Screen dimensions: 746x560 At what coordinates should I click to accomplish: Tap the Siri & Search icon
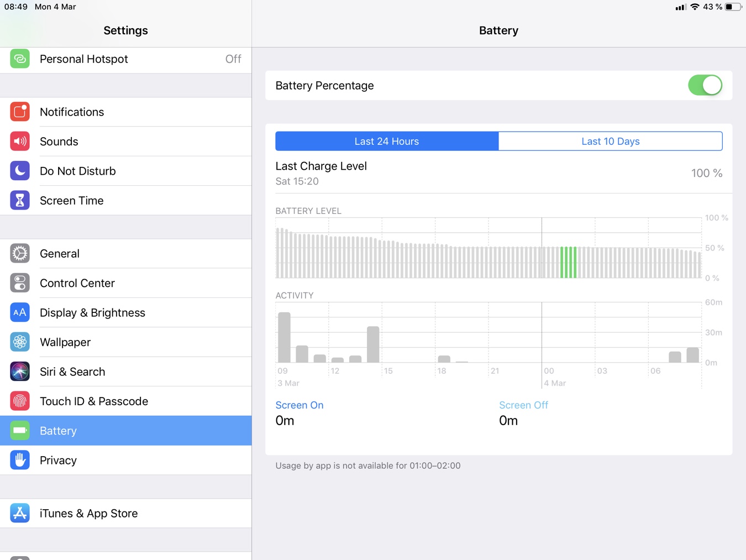20,371
